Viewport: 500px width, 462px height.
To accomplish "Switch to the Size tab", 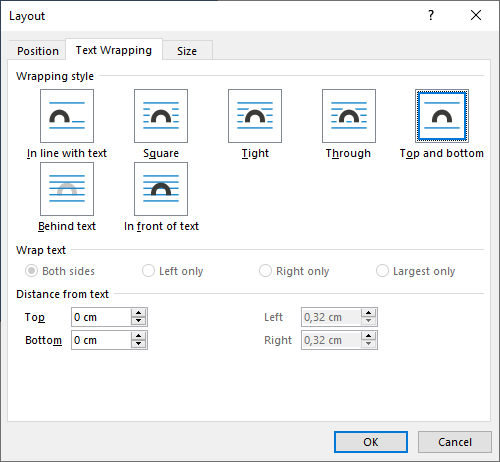I will [x=187, y=51].
